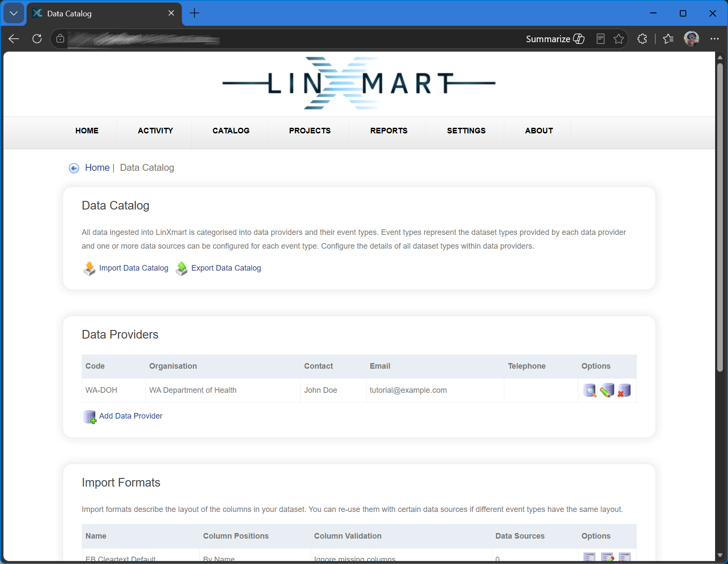Open the browser profile avatar
The width and height of the screenshot is (728, 564).
(x=691, y=39)
